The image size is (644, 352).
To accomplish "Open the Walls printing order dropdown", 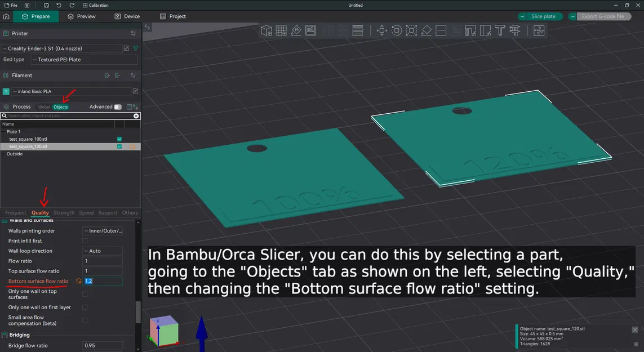I will click(x=103, y=231).
